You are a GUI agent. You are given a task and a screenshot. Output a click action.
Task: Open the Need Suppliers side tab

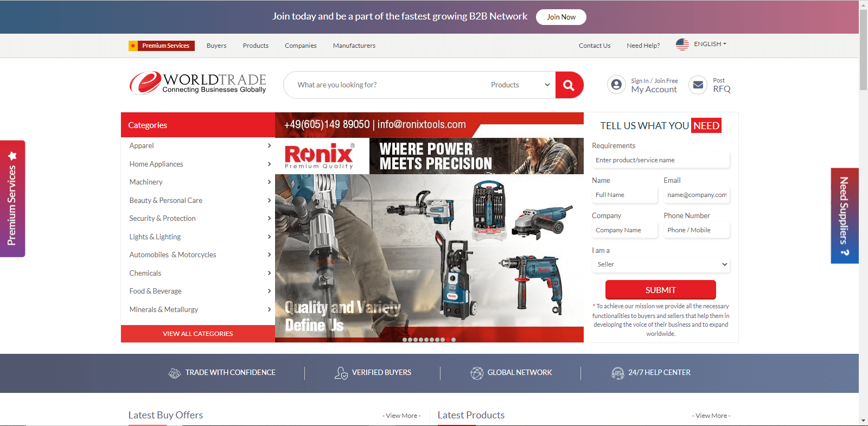pos(845,216)
